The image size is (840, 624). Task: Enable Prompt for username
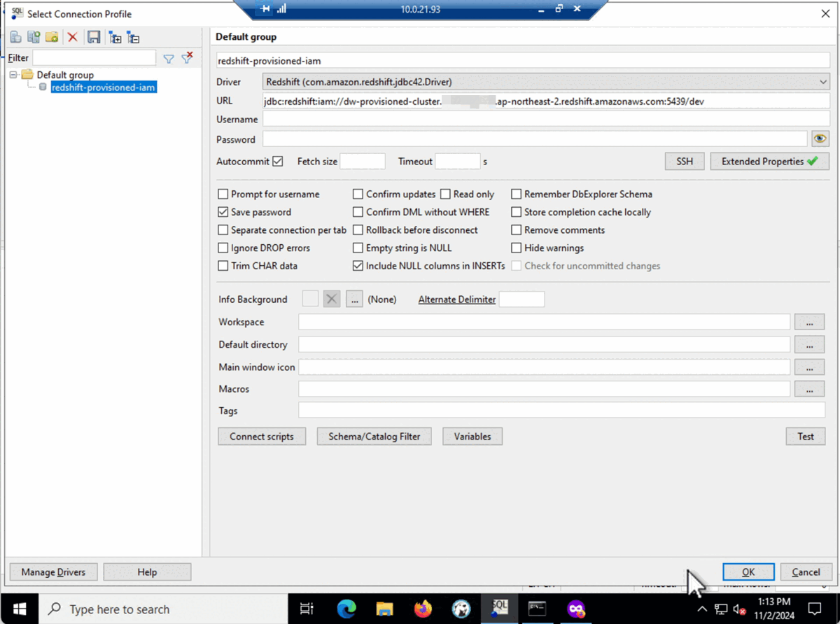[x=223, y=194]
